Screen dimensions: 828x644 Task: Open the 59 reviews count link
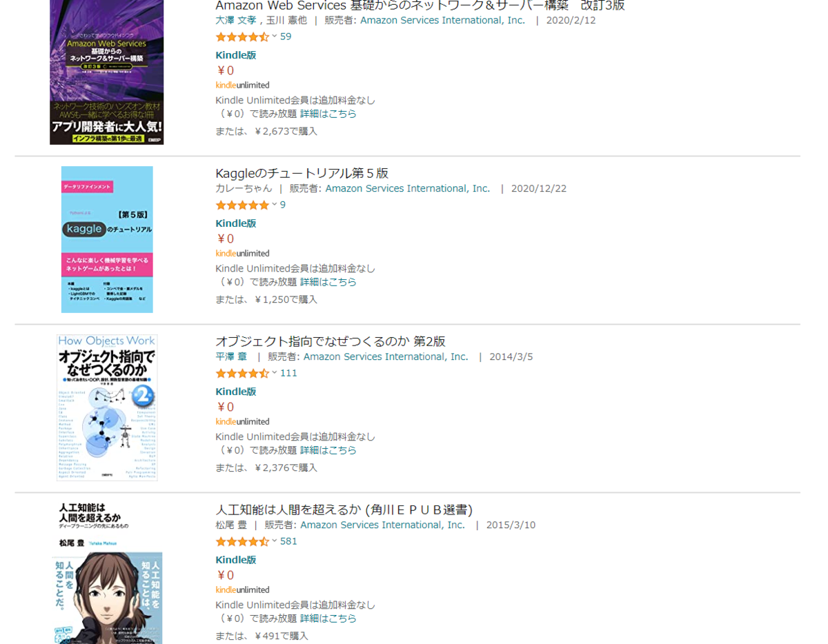(x=286, y=37)
